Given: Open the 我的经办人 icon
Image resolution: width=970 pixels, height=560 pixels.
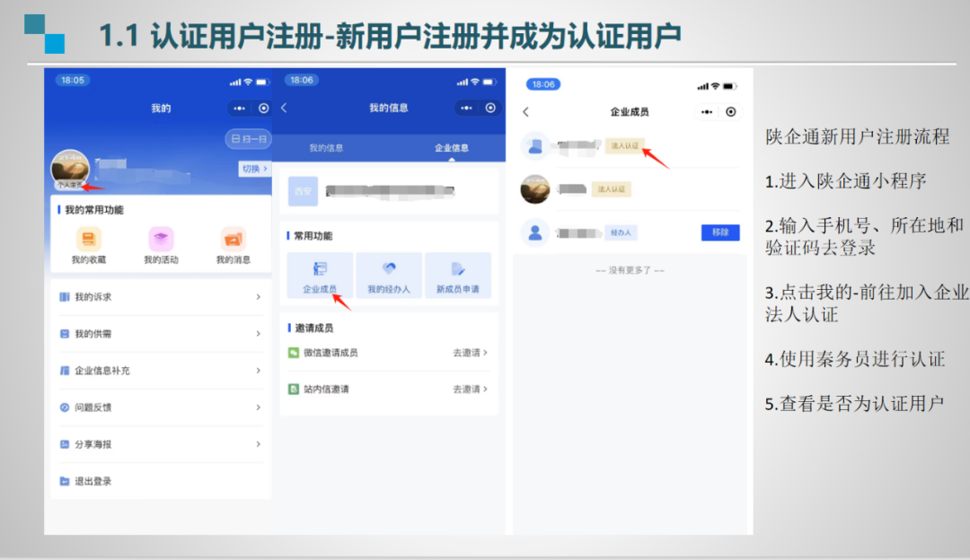Looking at the screenshot, I should point(389,269).
